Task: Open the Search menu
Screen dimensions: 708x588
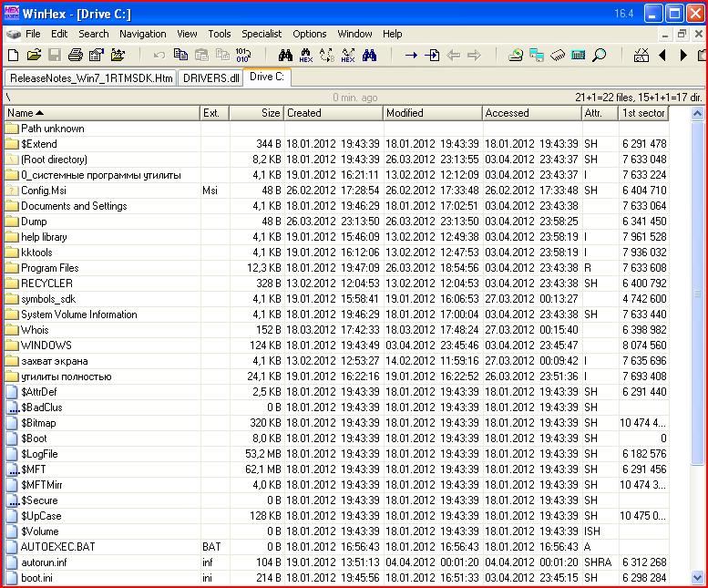Action: (x=94, y=34)
